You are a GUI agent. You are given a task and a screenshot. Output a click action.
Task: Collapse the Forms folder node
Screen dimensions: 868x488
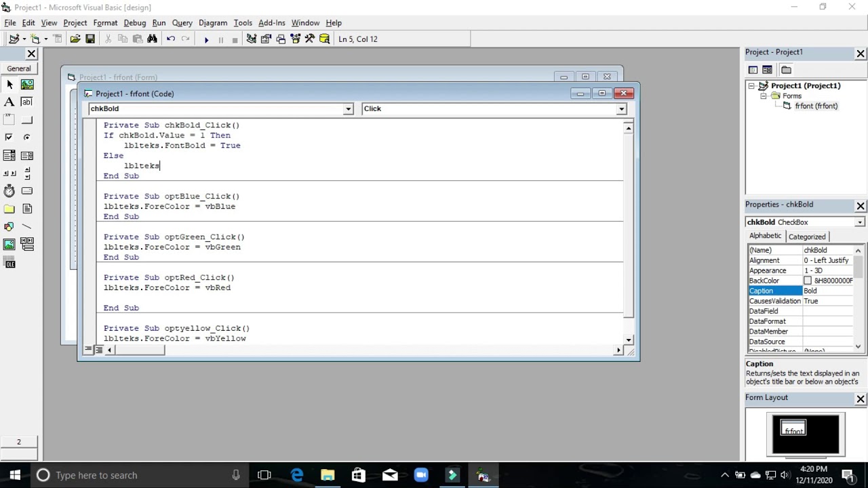coord(764,96)
